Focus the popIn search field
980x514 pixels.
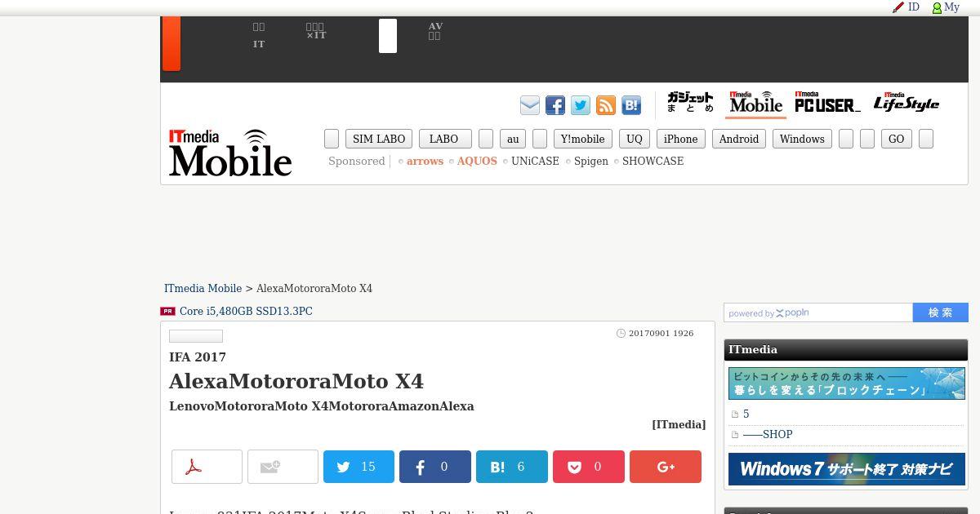[x=818, y=312]
